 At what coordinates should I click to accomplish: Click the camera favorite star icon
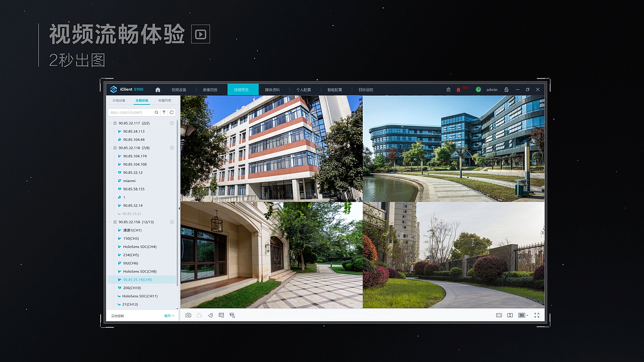click(x=232, y=315)
